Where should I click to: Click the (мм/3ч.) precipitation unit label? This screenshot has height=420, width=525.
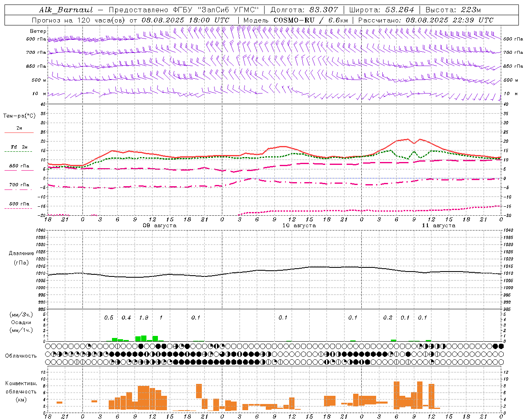click(21, 315)
